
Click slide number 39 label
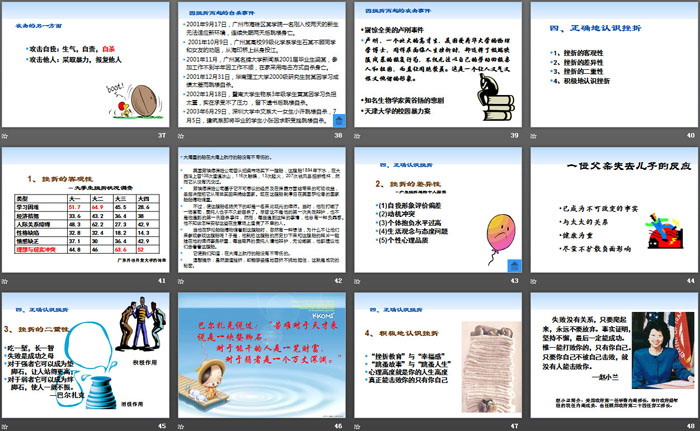coord(514,135)
